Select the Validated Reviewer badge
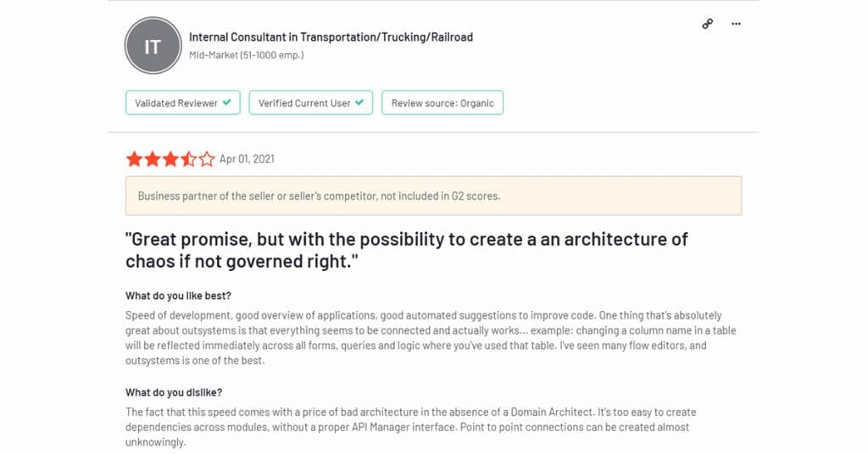 pyautogui.click(x=183, y=102)
